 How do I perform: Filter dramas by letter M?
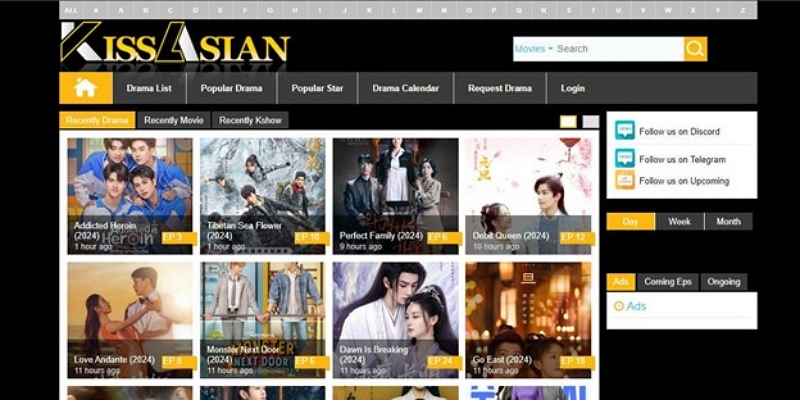(419, 10)
